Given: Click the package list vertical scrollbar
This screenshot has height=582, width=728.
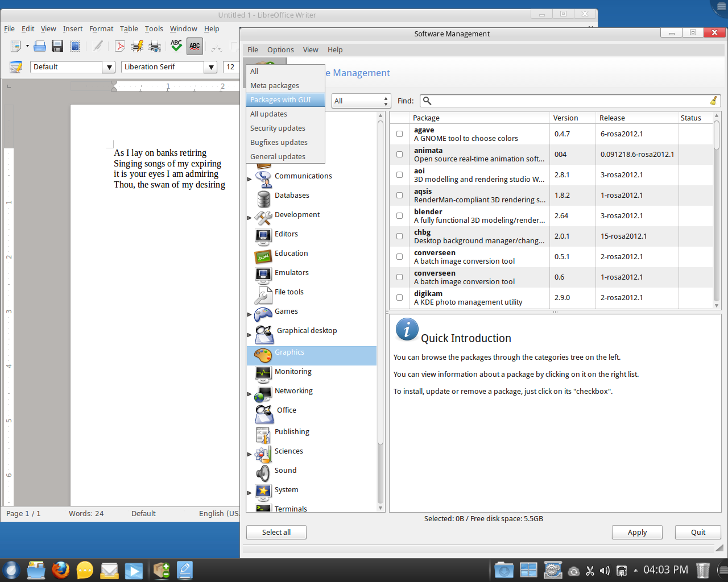Looking at the screenshot, I should 717,211.
